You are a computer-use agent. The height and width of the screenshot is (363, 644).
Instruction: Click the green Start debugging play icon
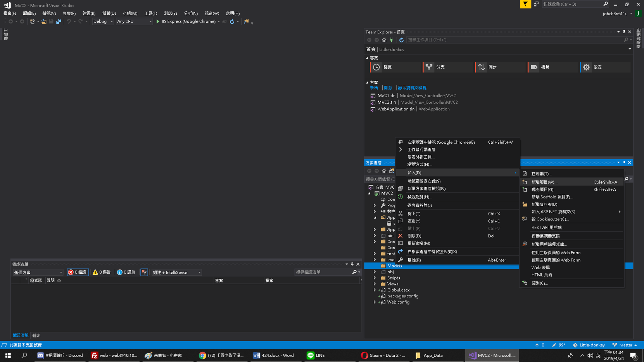click(158, 22)
